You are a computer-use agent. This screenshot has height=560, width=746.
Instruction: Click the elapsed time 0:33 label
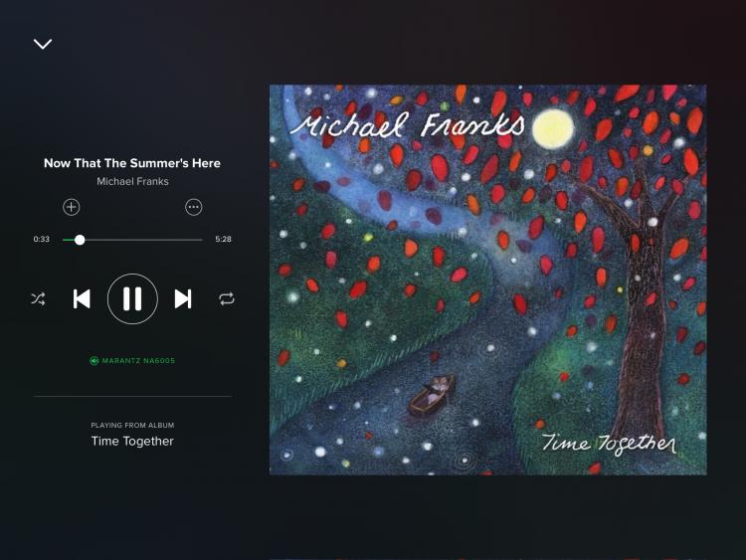(x=42, y=239)
